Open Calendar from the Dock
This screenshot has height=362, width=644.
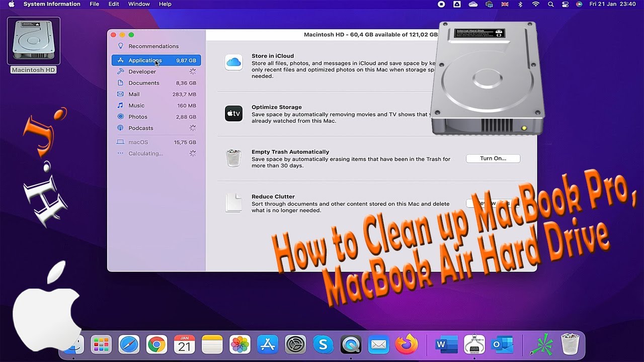coord(185,345)
